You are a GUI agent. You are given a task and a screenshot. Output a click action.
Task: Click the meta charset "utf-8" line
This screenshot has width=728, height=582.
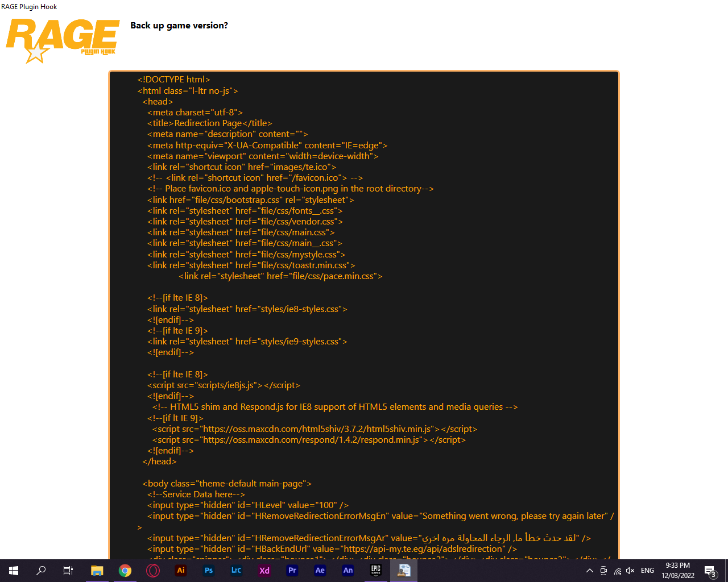pos(195,113)
